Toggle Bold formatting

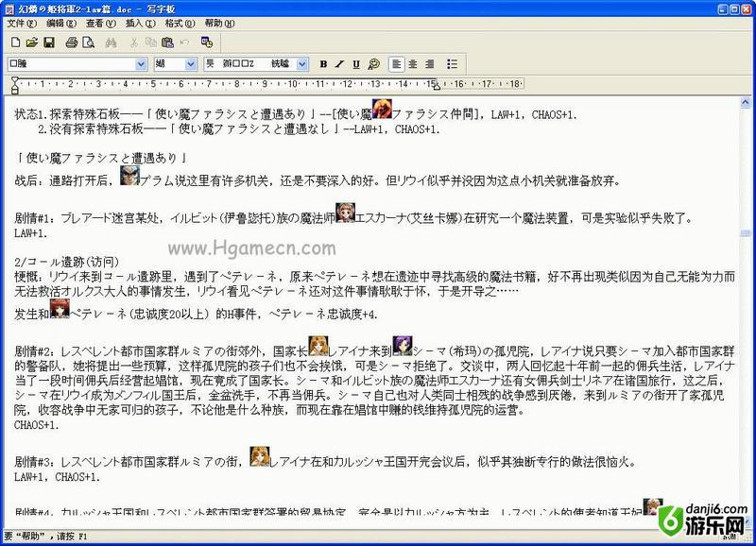pyautogui.click(x=323, y=64)
